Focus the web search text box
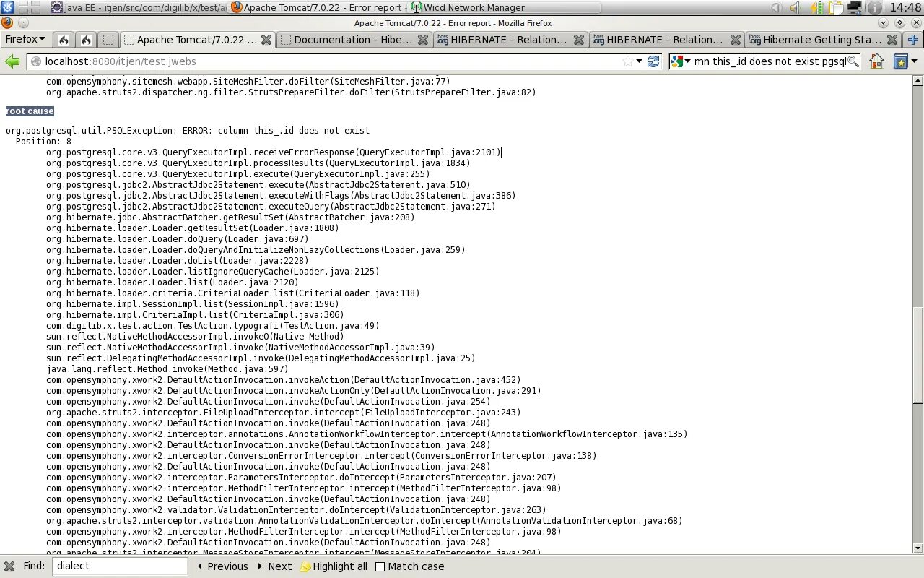 click(x=770, y=61)
